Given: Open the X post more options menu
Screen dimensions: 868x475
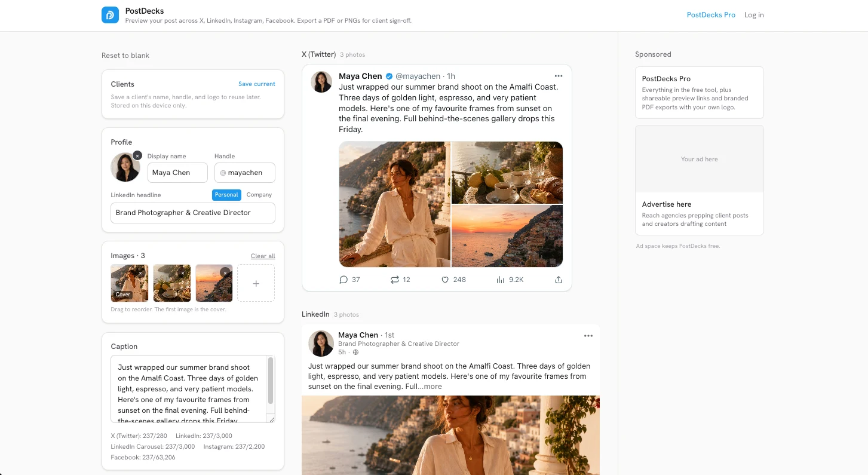Looking at the screenshot, I should pos(559,76).
